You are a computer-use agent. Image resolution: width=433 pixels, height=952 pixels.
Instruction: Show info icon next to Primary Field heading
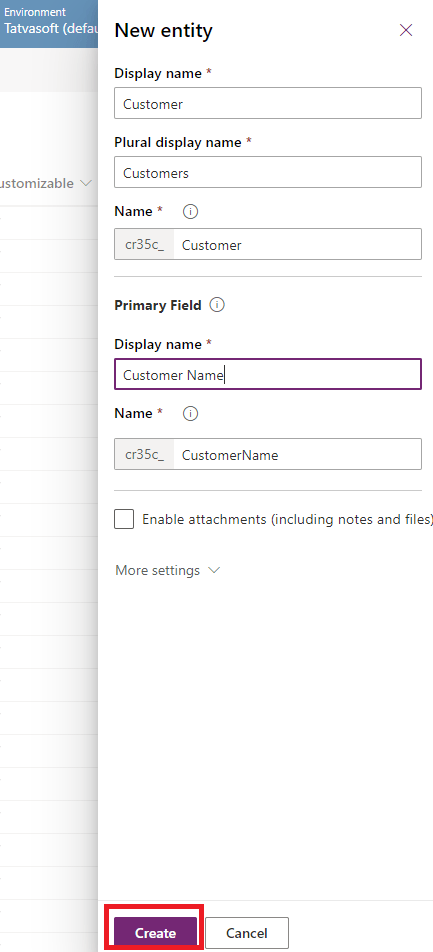pos(217,305)
